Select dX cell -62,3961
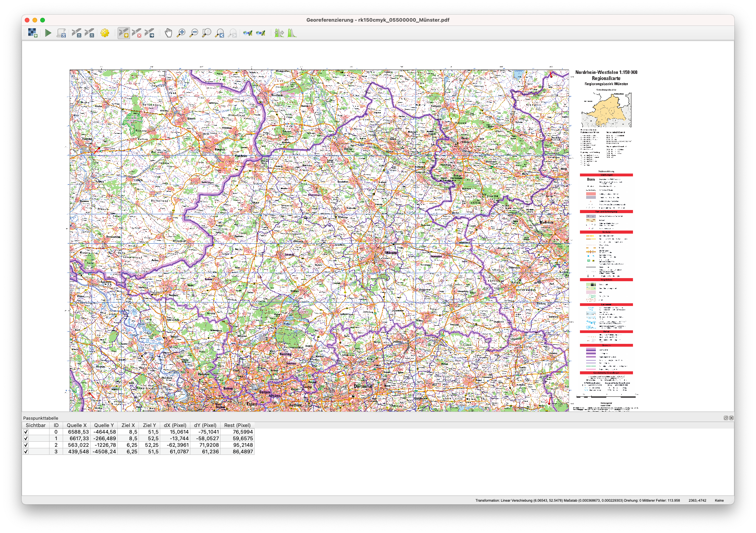 coord(175,445)
